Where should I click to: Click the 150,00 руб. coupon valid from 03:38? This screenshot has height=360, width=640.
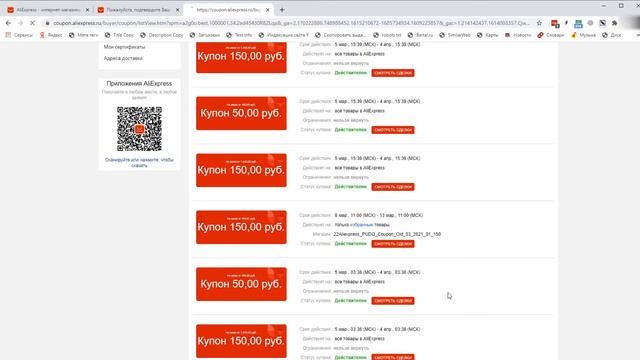241,341
